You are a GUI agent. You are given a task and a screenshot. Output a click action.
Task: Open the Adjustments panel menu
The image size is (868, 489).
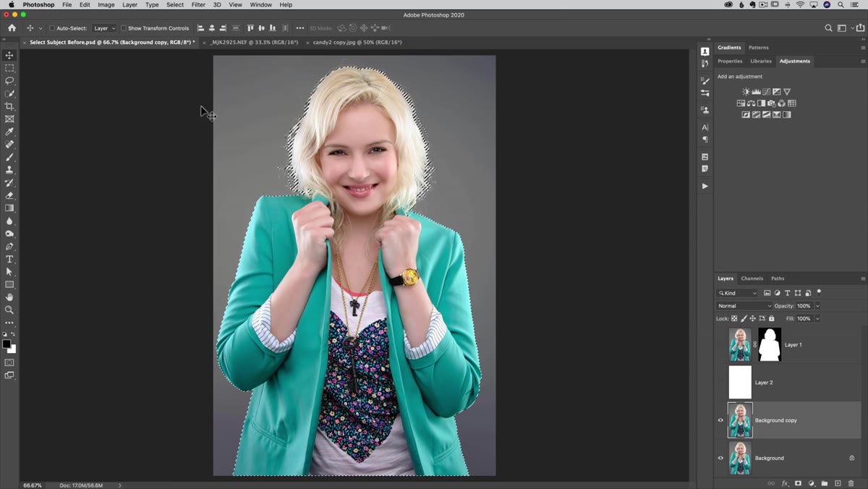[863, 61]
